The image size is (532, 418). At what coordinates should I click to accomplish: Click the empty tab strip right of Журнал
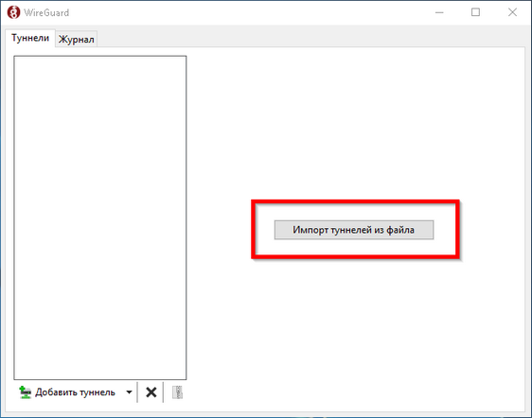point(310,38)
